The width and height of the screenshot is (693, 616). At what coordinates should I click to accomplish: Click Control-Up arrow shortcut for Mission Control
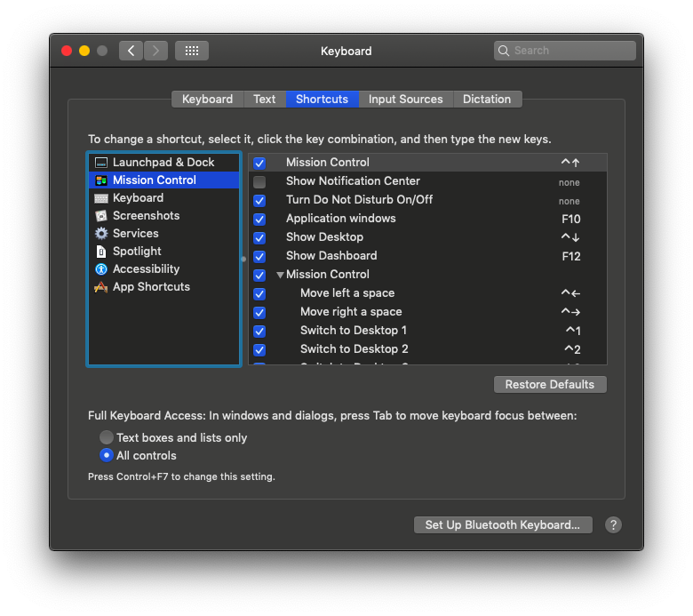[x=570, y=163]
